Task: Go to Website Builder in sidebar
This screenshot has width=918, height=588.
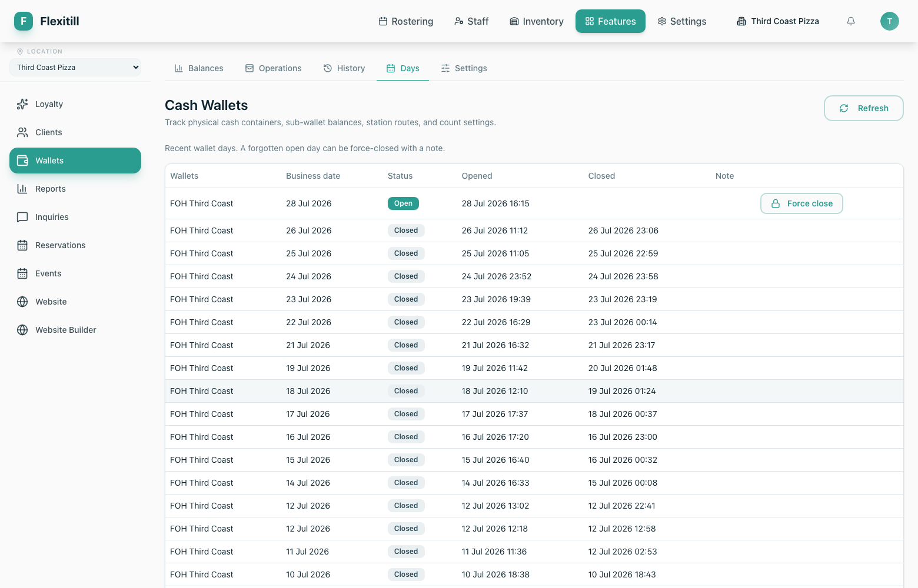Action: click(x=75, y=330)
